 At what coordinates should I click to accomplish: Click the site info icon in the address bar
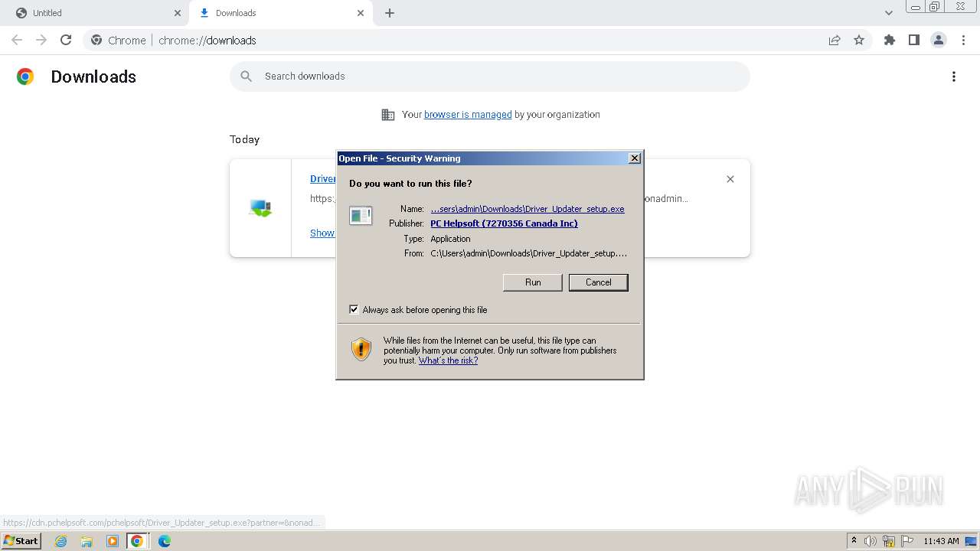click(x=96, y=41)
